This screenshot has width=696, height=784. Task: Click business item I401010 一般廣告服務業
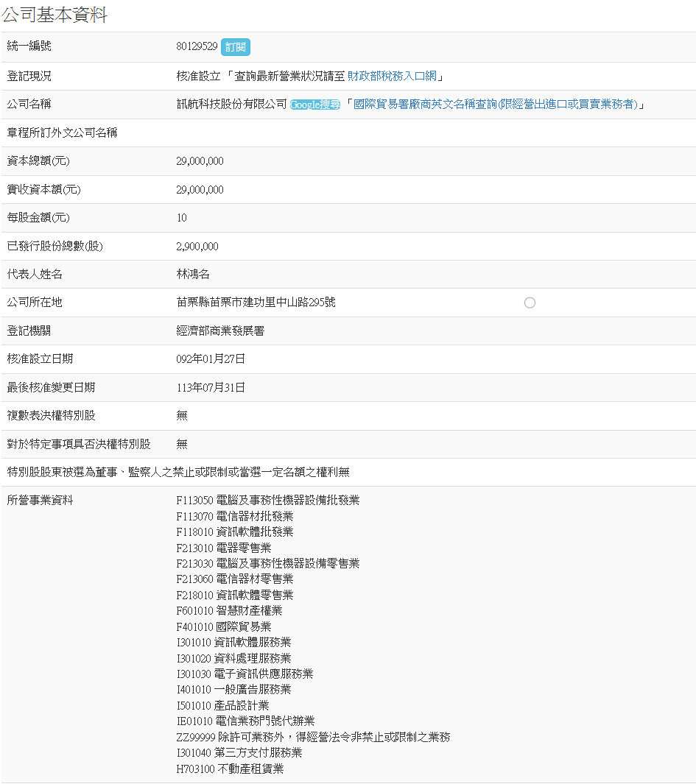[x=233, y=690]
